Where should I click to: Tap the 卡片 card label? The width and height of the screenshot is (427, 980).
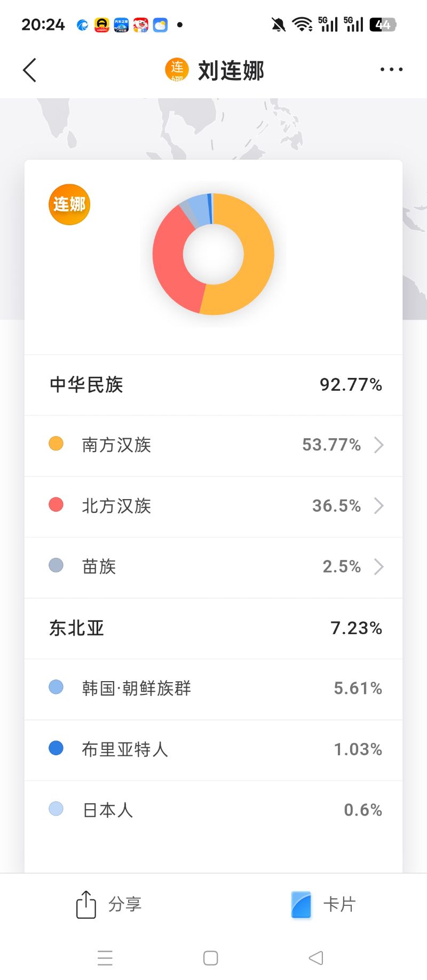339,904
